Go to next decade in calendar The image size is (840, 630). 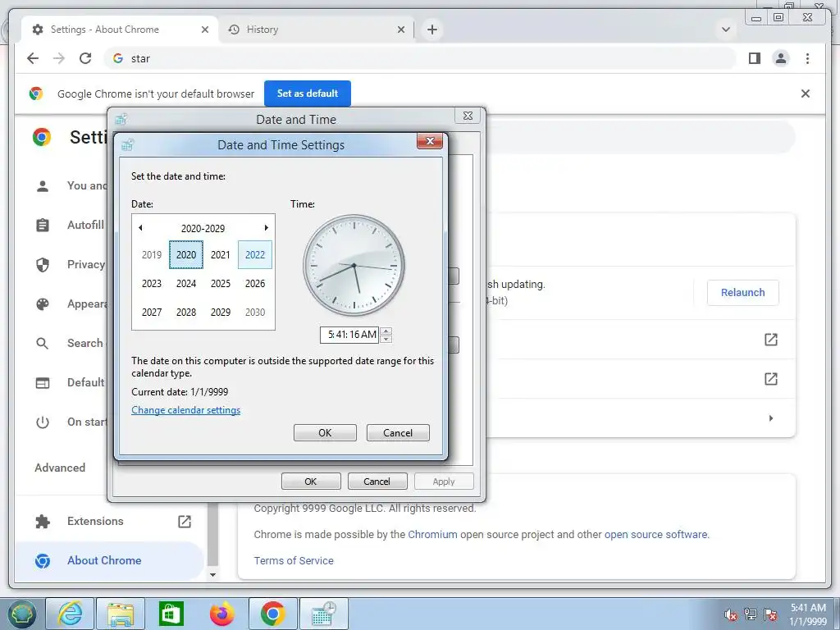pos(267,228)
